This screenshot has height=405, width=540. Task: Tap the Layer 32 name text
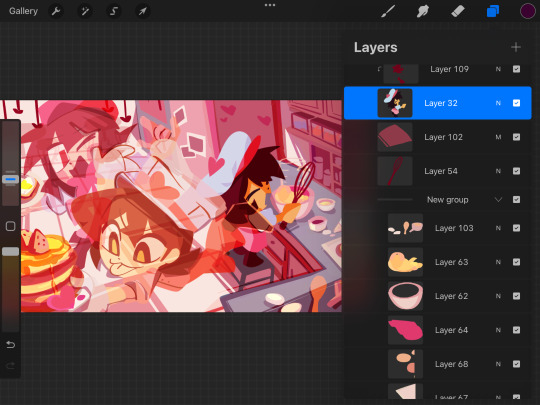[441, 103]
